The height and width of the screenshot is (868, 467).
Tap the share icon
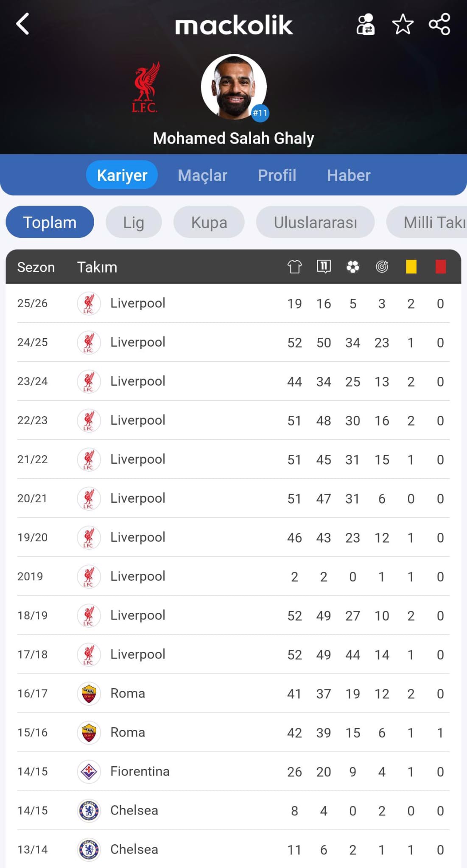pyautogui.click(x=439, y=24)
